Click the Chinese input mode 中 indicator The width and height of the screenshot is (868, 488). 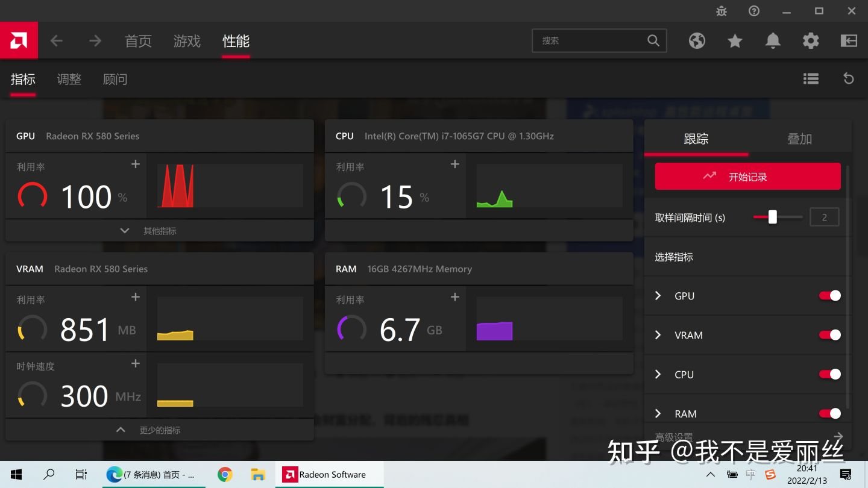(751, 475)
